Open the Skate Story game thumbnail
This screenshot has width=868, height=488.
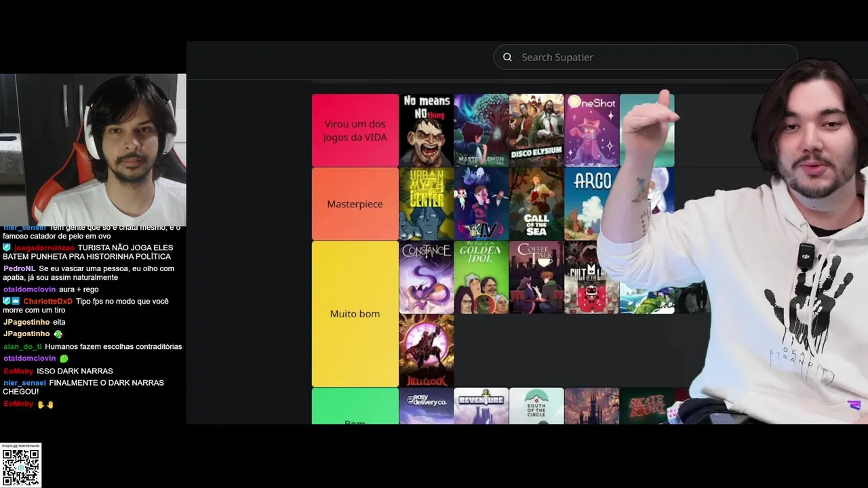tap(646, 406)
